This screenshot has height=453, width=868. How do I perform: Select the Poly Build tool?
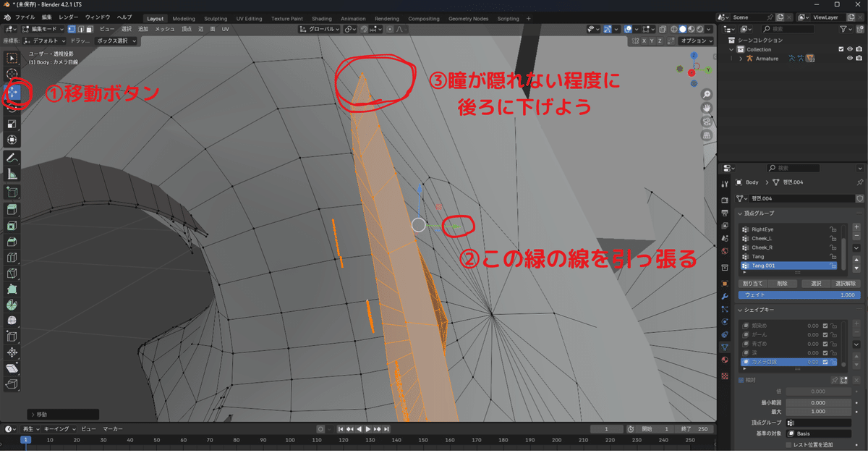tap(12, 289)
